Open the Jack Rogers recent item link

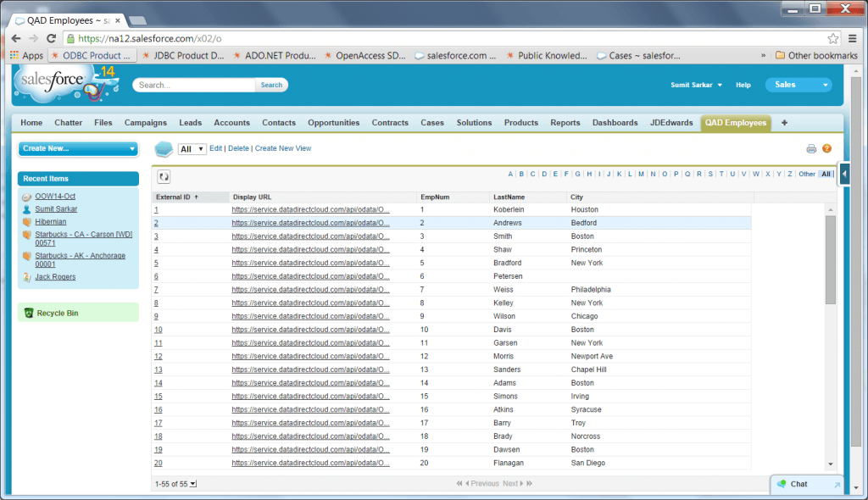(54, 276)
